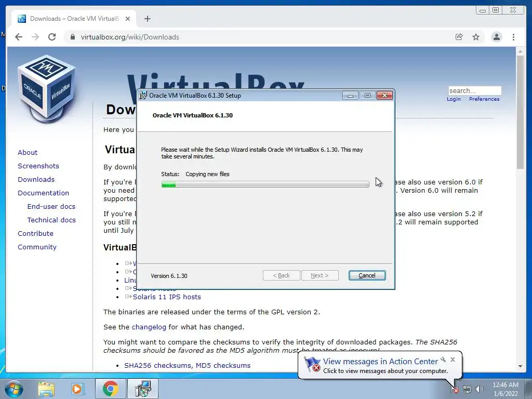Close the Downloads – Oracle VM VirtualBox tab
532x399 pixels.
tap(128, 19)
